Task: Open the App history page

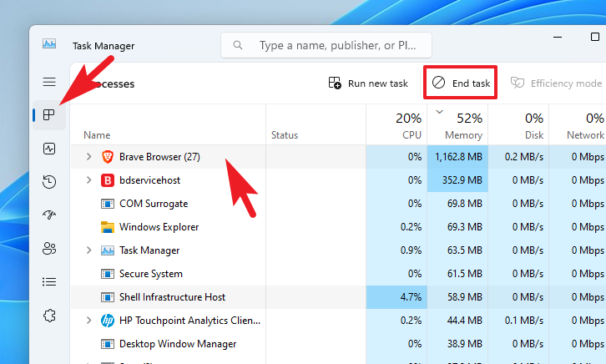Action: [x=49, y=182]
